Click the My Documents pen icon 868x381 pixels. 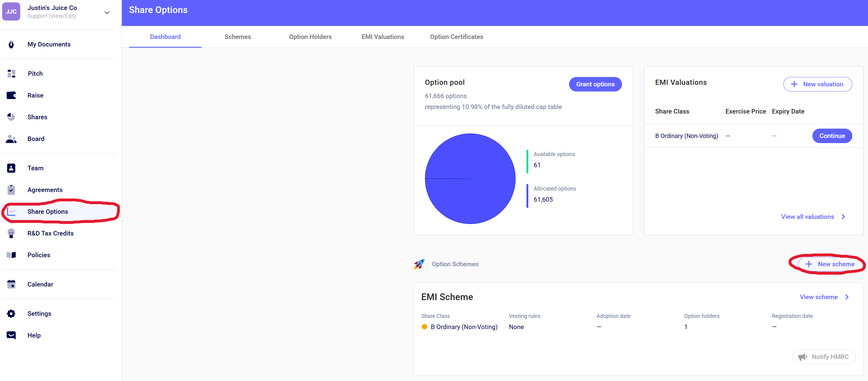pos(11,44)
